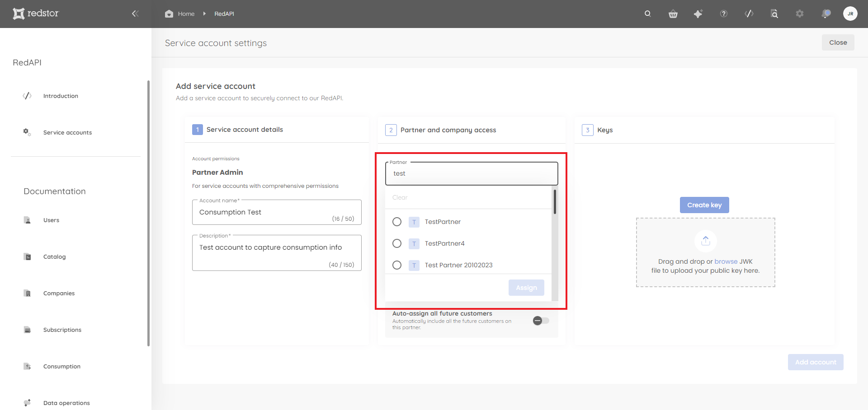Click the browse link for JWK upload
The height and width of the screenshot is (410, 868).
pos(726,261)
